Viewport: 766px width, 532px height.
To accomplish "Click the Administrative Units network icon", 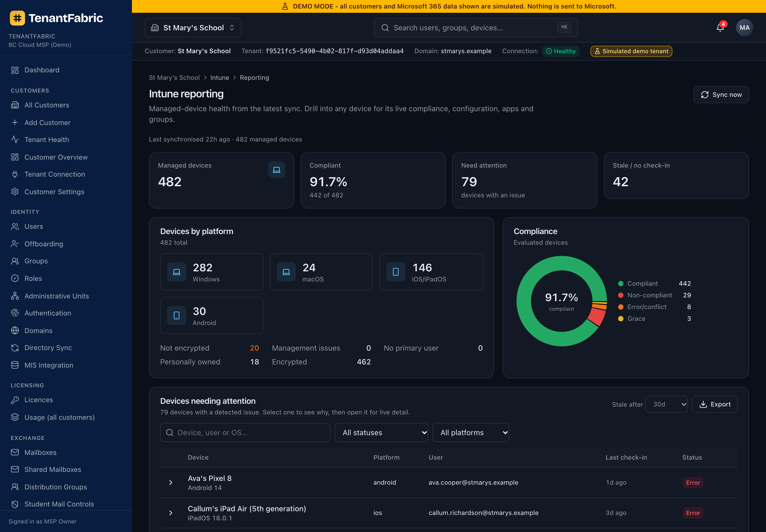I will (15, 296).
